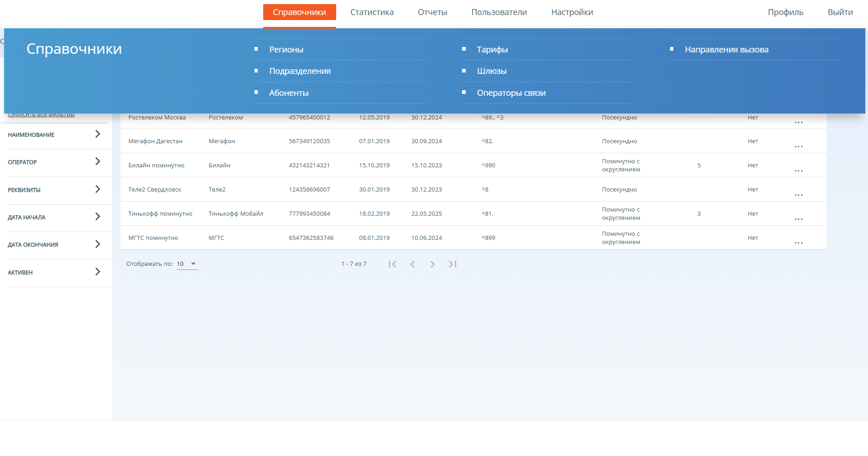Image resolution: width=868 pixels, height=456 pixels.
Task: Select Направления вызова in Справочники menu
Action: click(727, 49)
